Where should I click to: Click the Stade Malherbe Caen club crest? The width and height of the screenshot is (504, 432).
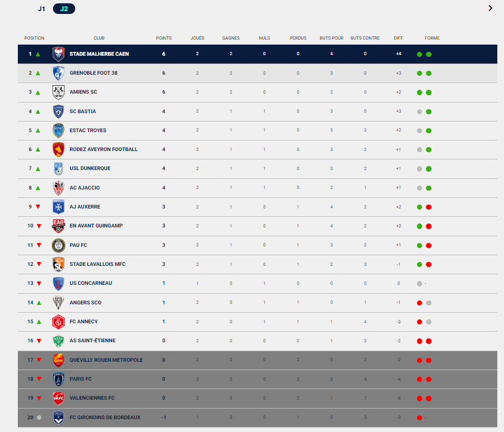point(59,54)
